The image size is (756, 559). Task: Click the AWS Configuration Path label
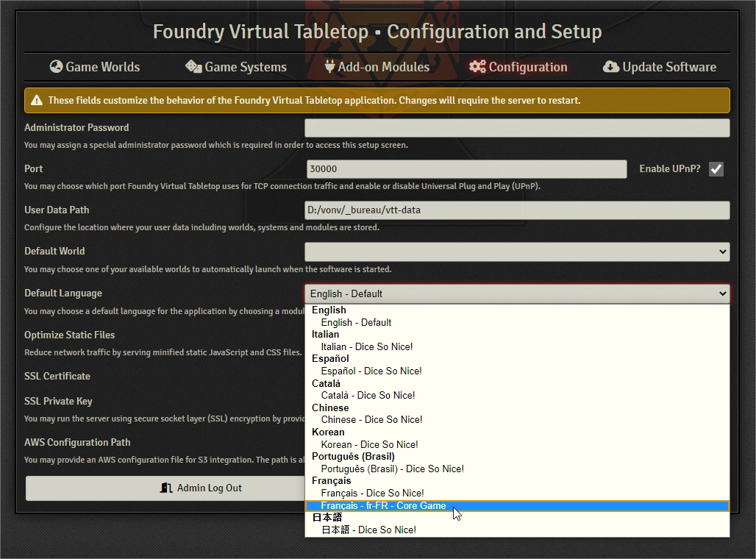click(77, 442)
